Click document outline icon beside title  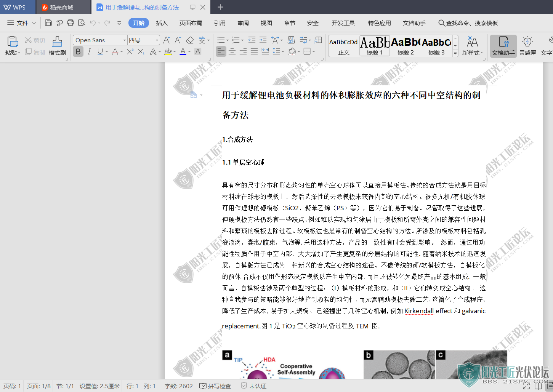point(194,95)
